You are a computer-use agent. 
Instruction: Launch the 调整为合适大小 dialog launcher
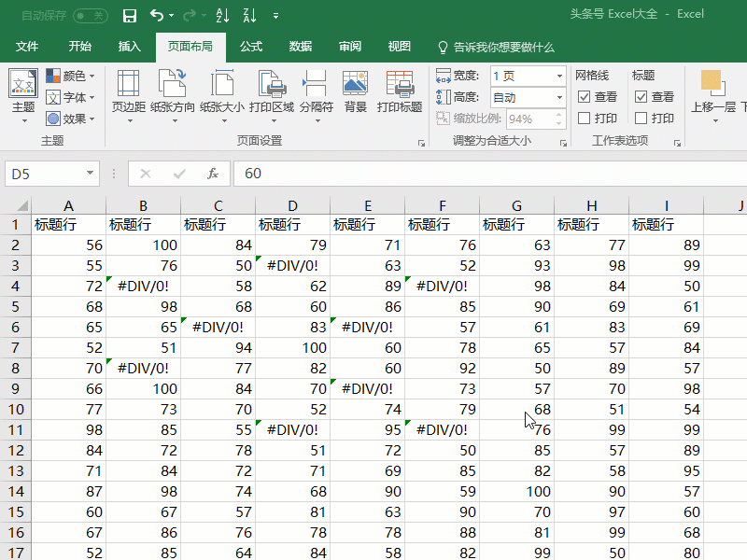563,143
